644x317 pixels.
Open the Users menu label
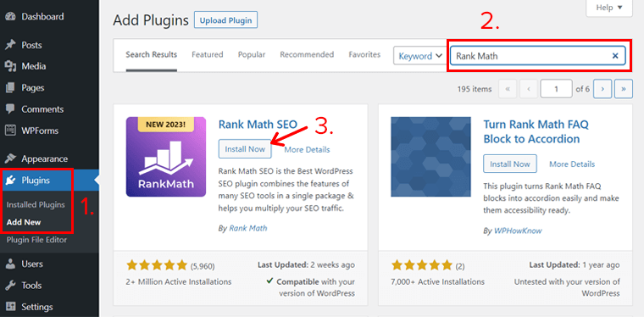pyautogui.click(x=32, y=264)
